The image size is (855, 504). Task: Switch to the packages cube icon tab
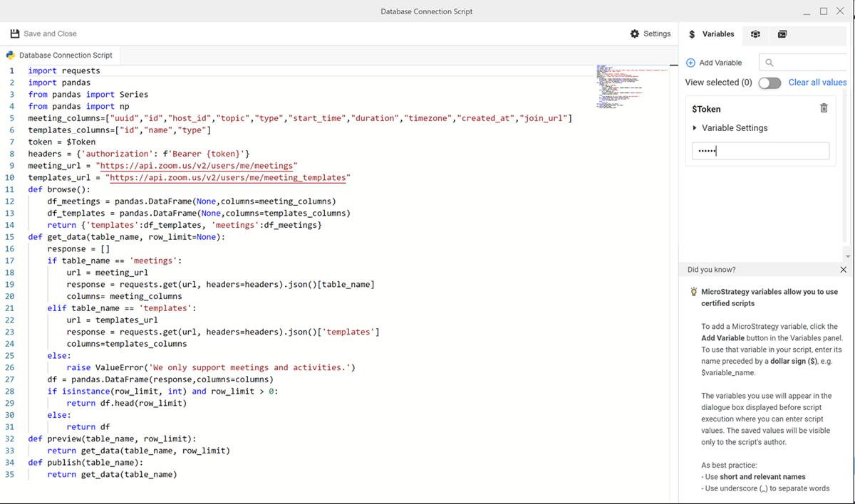755,34
